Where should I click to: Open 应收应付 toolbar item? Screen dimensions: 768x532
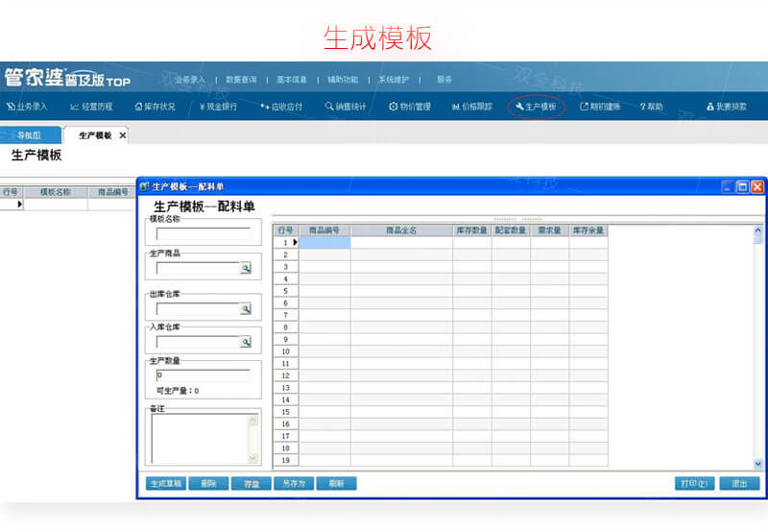coord(281,107)
